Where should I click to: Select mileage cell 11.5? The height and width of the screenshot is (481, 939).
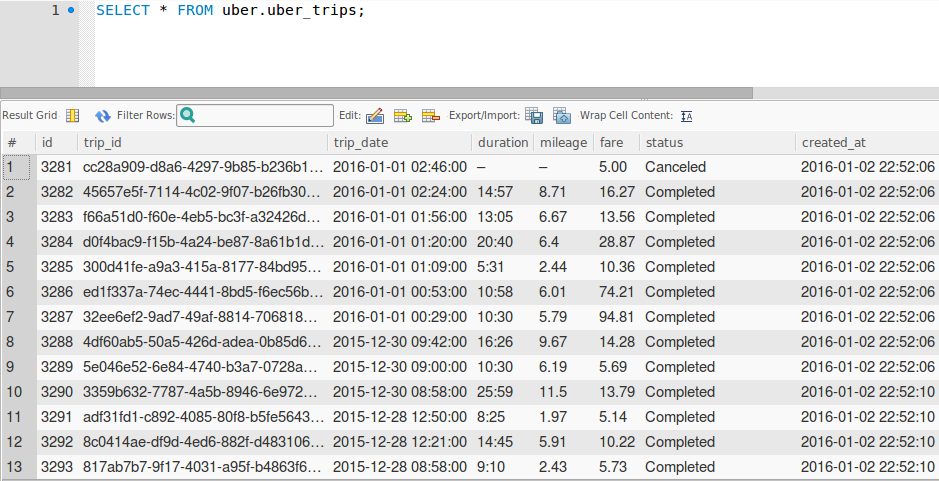pos(564,392)
